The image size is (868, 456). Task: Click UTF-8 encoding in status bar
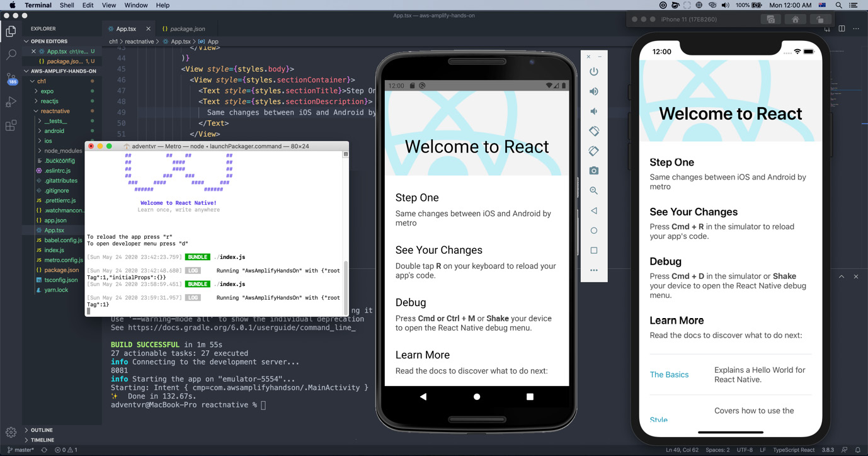point(745,450)
